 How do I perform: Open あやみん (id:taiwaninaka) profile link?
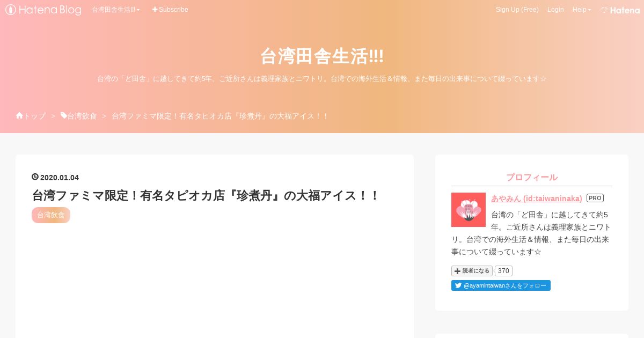537,199
